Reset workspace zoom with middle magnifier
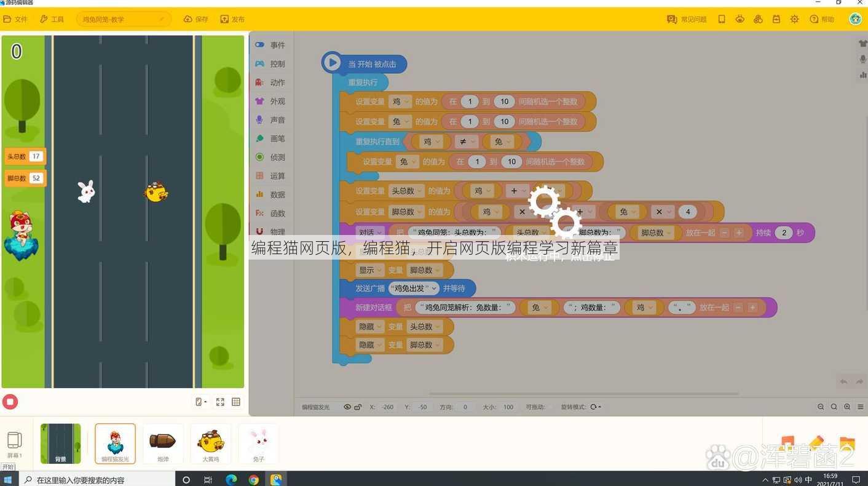 pyautogui.click(x=834, y=407)
